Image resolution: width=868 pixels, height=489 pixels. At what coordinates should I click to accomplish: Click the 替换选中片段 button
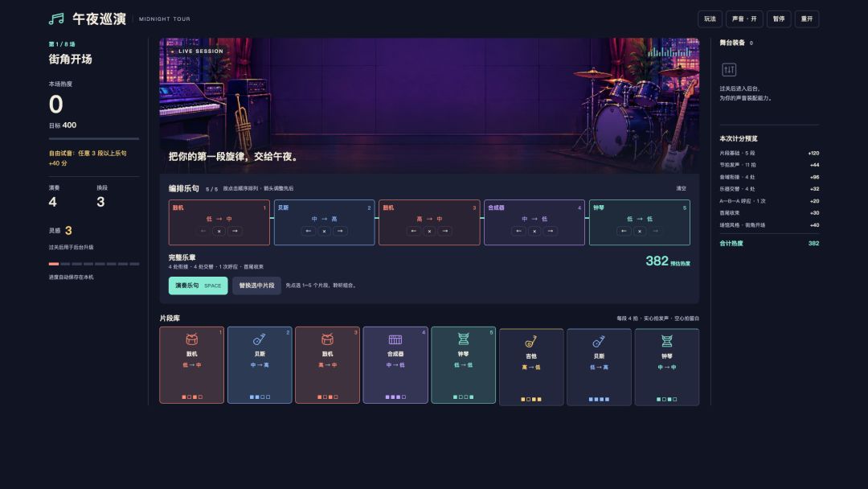(257, 286)
